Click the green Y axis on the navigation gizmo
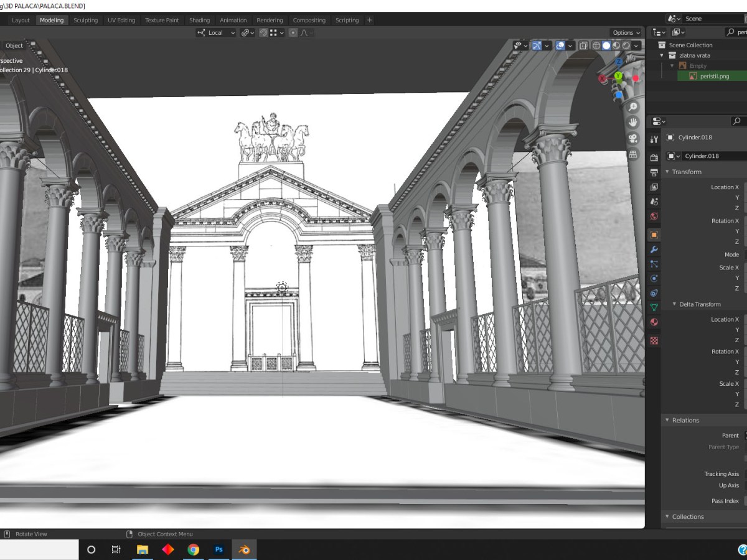 point(618,75)
